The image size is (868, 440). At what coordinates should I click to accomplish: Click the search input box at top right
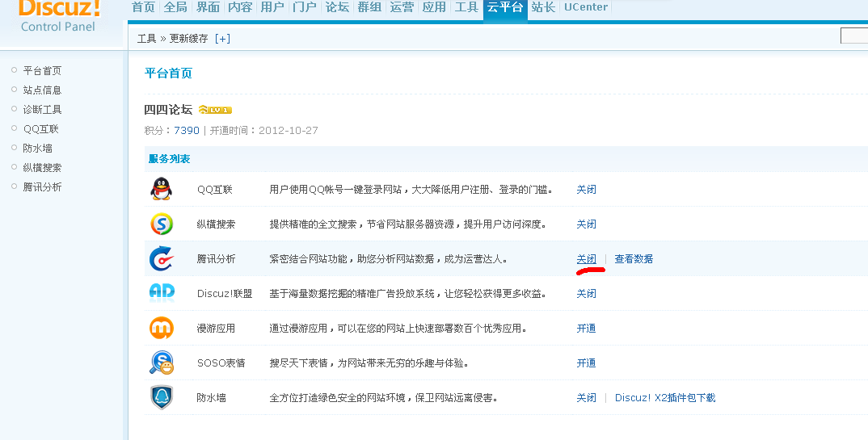coord(854,36)
